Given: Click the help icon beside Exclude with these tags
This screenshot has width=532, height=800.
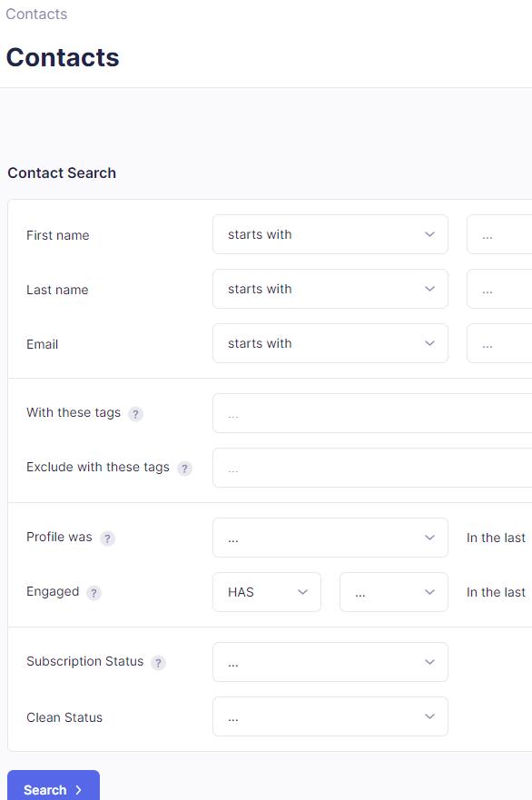Looking at the screenshot, I should (x=184, y=468).
